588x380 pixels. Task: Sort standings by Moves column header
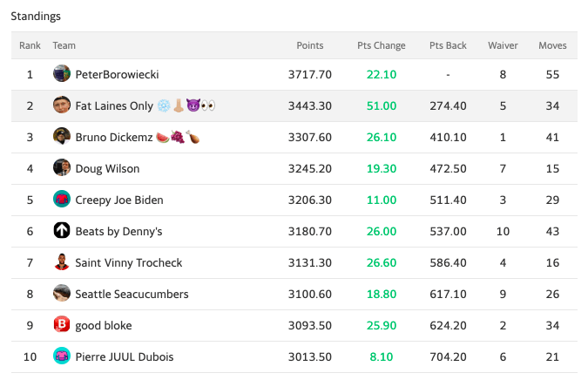[552, 45]
